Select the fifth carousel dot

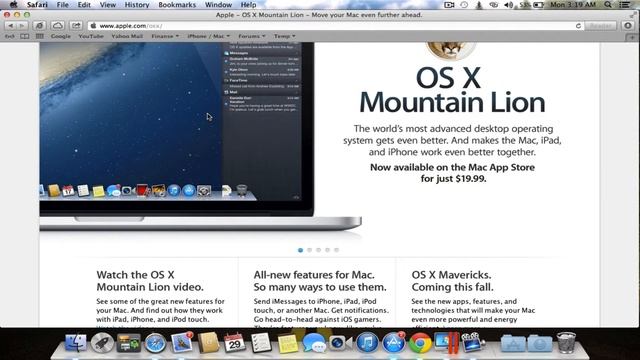click(x=336, y=250)
